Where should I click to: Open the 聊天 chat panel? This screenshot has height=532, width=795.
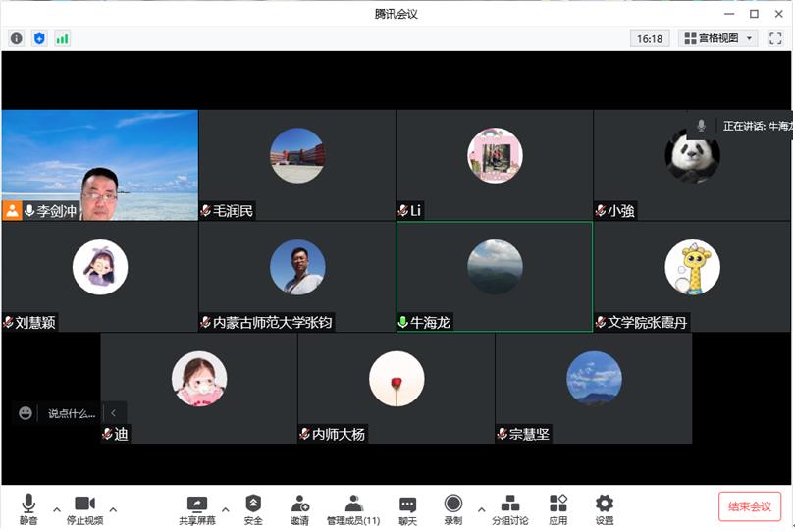407,508
